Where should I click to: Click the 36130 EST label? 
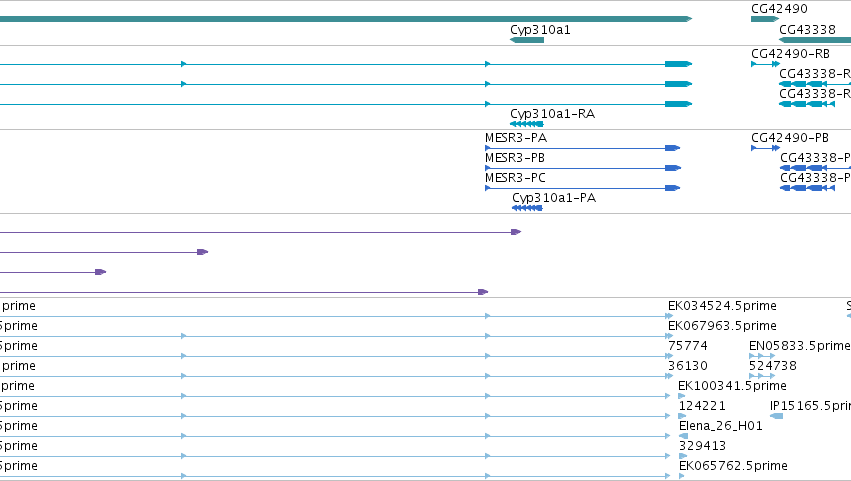688,366
